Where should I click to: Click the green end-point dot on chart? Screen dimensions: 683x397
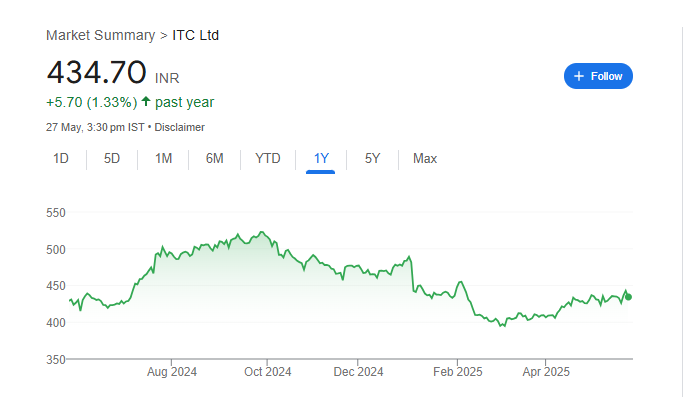628,297
